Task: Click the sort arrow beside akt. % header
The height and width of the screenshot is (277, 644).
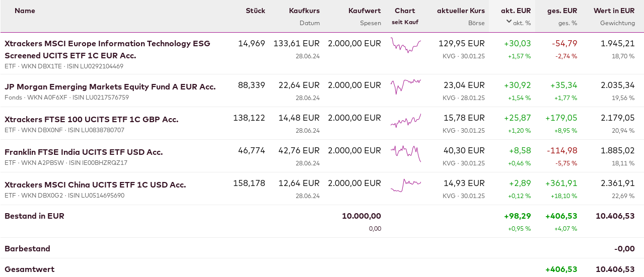Action: point(509,21)
